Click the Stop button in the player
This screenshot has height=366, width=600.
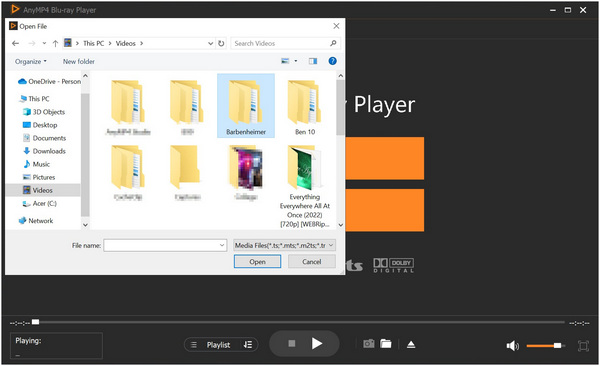292,343
